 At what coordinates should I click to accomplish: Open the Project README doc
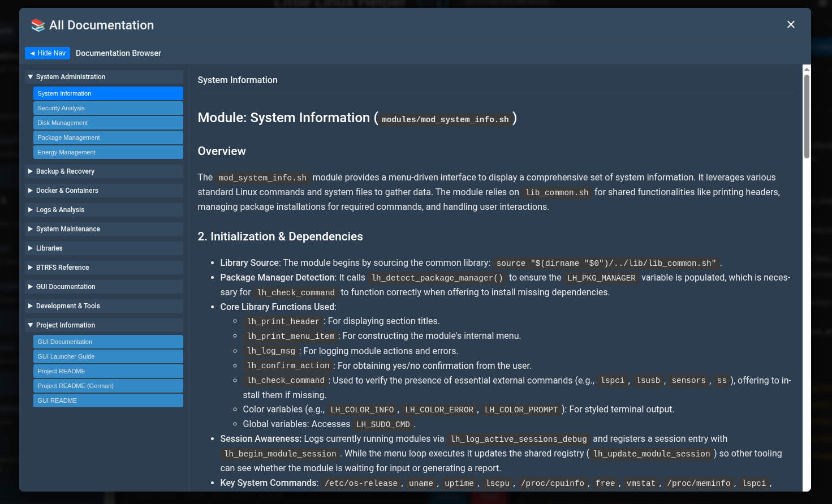[x=108, y=371]
